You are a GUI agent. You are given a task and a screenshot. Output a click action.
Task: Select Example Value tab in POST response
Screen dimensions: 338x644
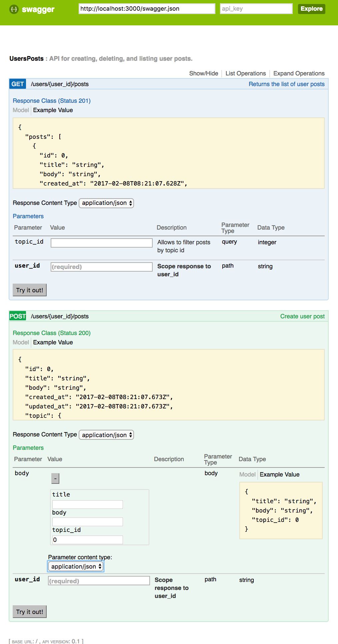pos(53,342)
